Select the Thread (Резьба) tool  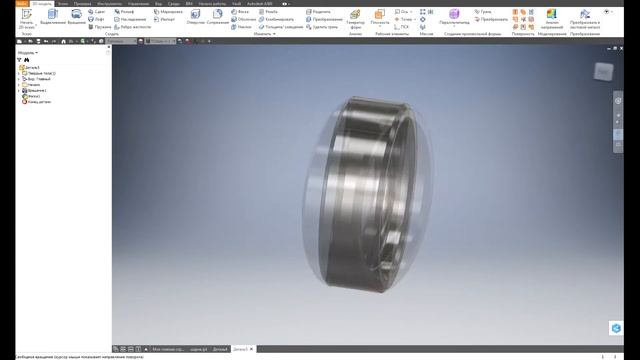(268, 12)
